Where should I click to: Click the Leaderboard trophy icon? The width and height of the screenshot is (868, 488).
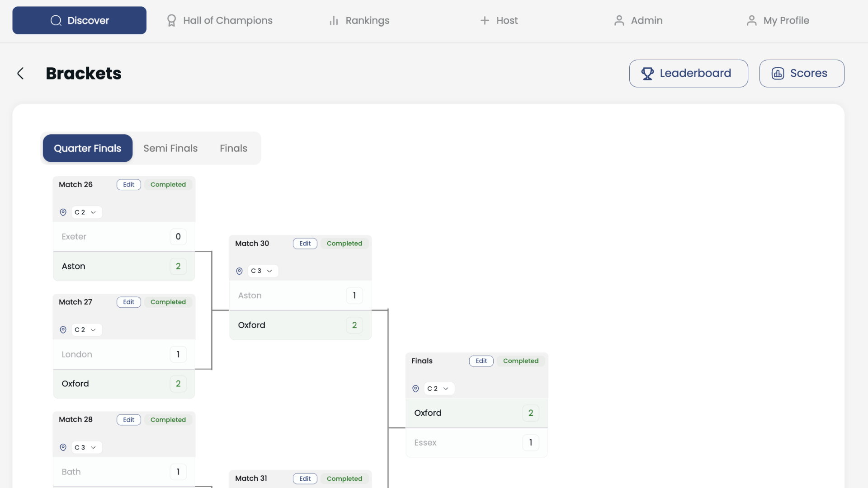pyautogui.click(x=647, y=73)
